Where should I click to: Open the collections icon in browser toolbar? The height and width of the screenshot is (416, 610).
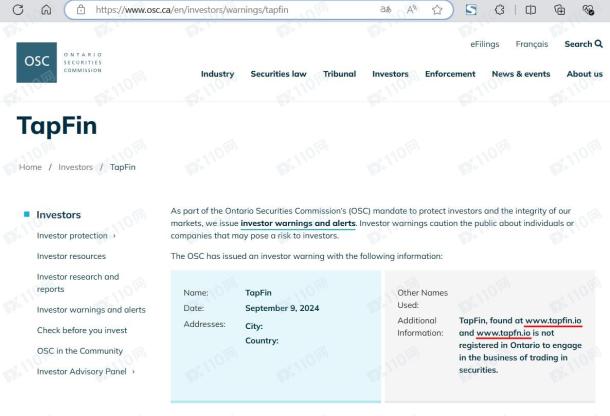pyautogui.click(x=559, y=10)
